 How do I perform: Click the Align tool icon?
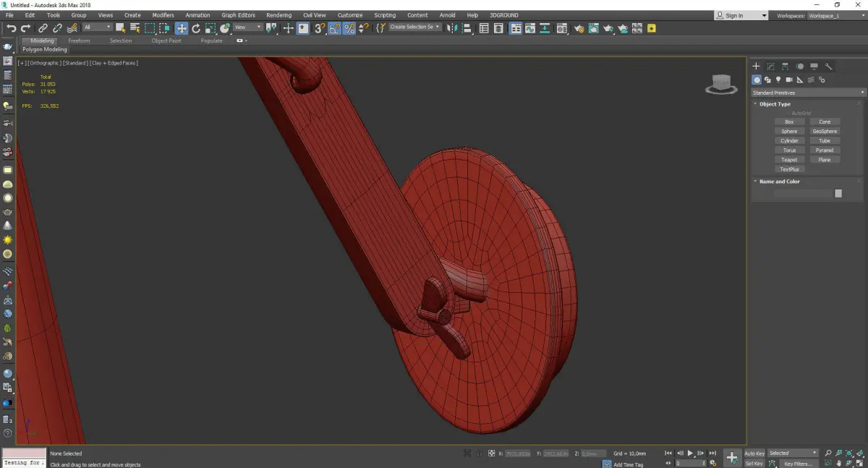tap(467, 28)
